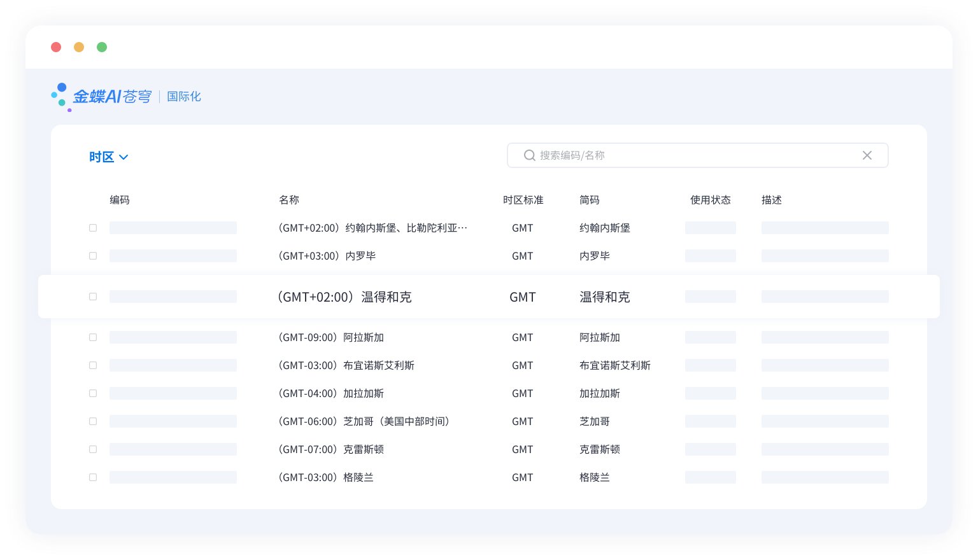
Task: Select the (GMT-06:00) 芝加哥 timezone row
Action: [x=364, y=421]
